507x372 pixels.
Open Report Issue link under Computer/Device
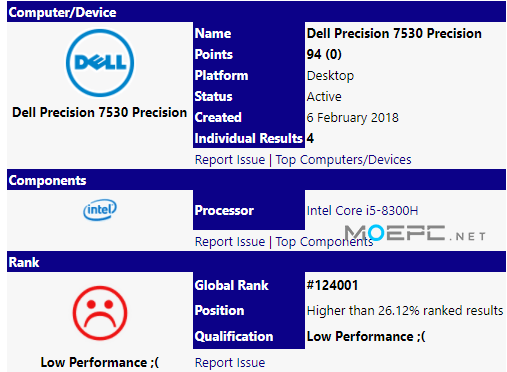(230, 160)
